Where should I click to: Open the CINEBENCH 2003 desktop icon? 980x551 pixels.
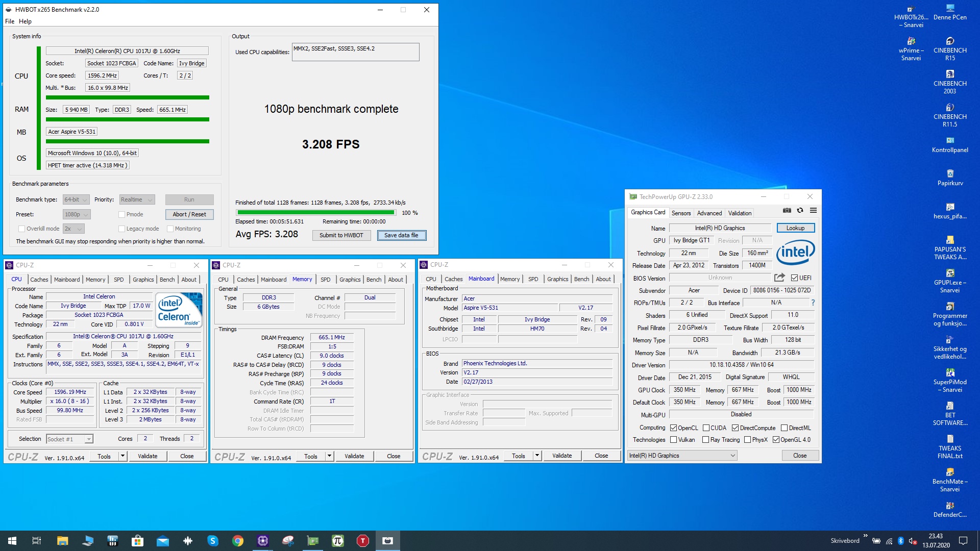pos(950,82)
